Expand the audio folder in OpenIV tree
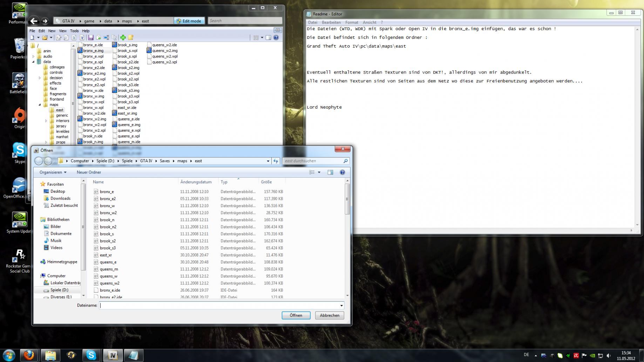This screenshot has height=362, width=644. pyautogui.click(x=34, y=56)
